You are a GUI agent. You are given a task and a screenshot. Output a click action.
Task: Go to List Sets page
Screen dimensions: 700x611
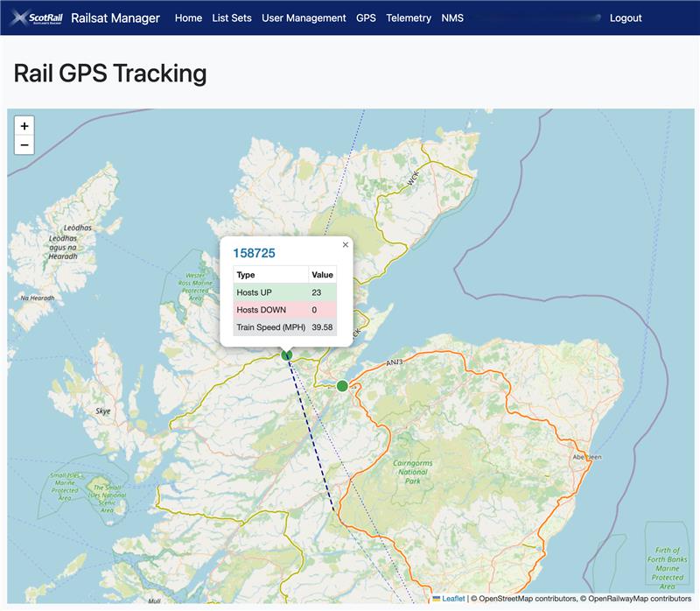(232, 18)
